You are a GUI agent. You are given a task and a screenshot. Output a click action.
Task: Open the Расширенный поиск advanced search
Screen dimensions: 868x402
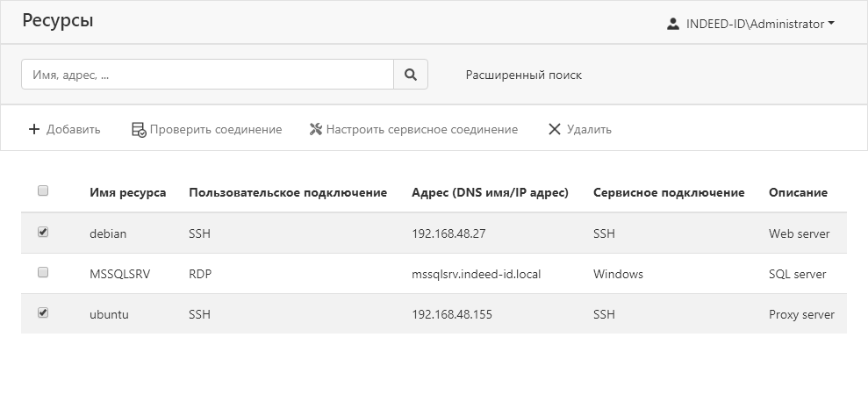coord(523,75)
